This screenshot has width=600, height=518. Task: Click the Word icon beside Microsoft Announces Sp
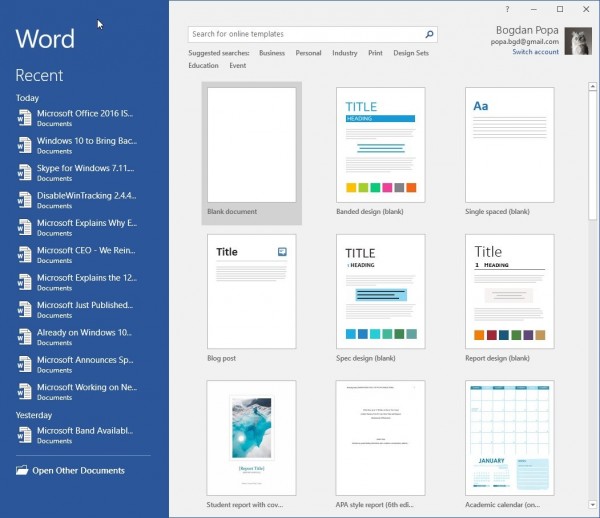(x=24, y=364)
